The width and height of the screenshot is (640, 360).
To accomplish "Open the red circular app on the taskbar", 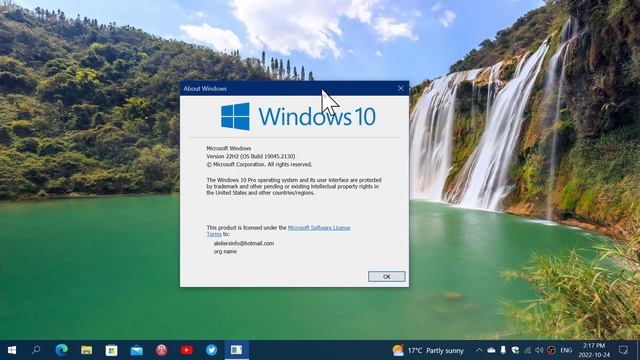I will (x=162, y=350).
